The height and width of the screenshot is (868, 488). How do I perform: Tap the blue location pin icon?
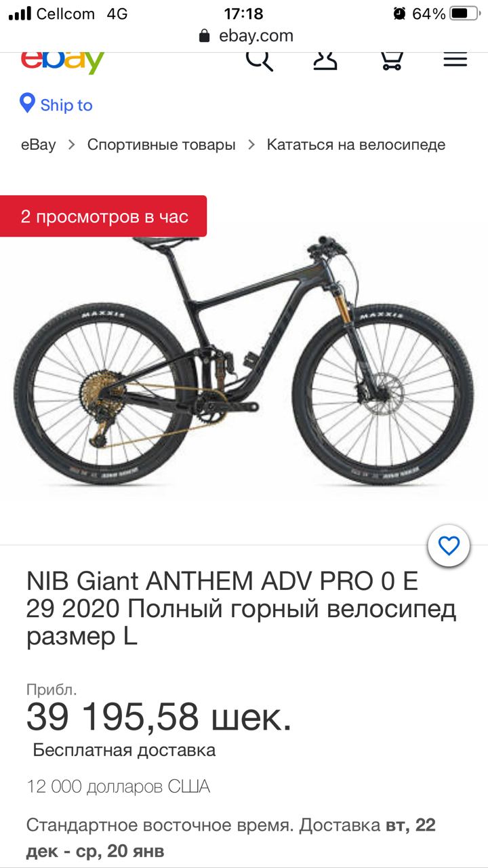pyautogui.click(x=27, y=104)
